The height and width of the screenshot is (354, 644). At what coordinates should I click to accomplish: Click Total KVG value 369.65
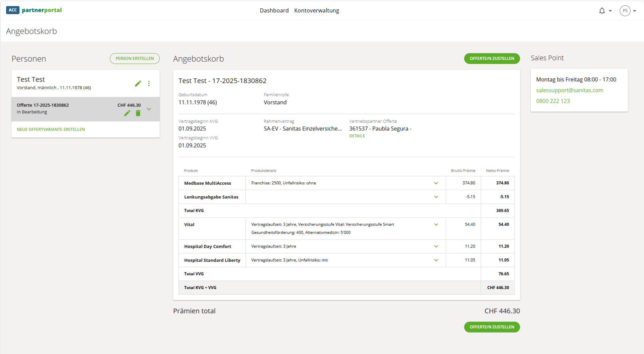[x=502, y=211]
